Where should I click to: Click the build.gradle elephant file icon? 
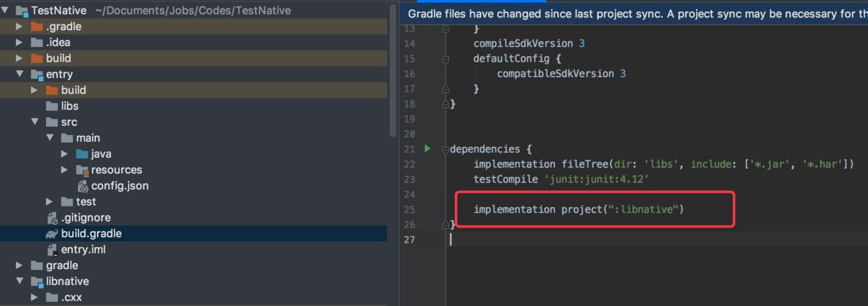[52, 234]
